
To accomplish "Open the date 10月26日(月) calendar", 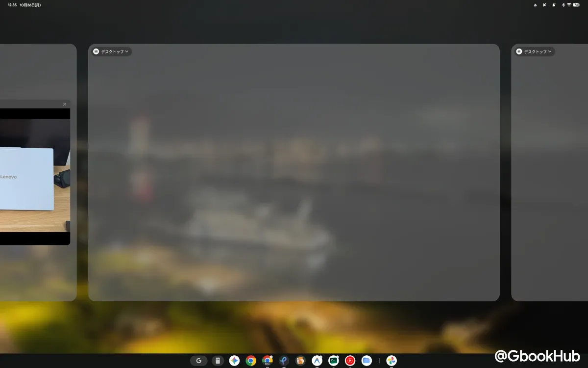I will tap(30, 5).
